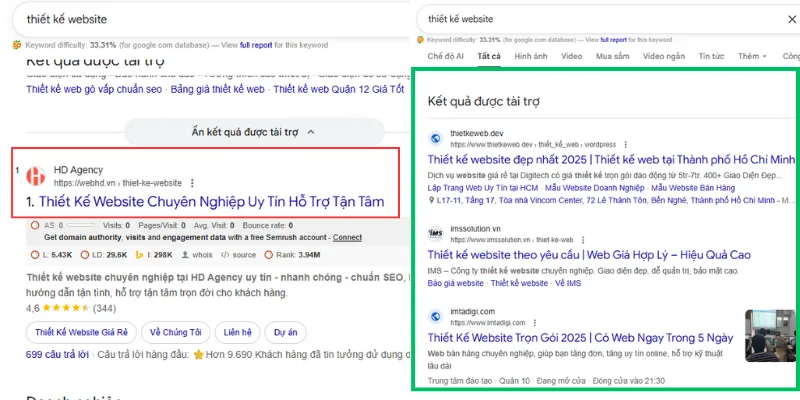Viewport: 800px width, 400px height.
Task: Switch to Mua sắm tab
Action: pos(613,56)
